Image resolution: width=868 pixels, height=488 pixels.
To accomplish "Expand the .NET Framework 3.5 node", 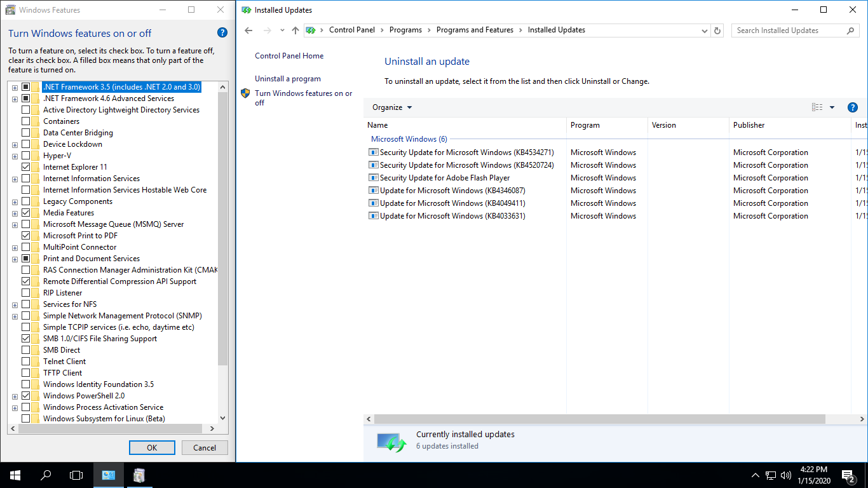I will [x=15, y=87].
